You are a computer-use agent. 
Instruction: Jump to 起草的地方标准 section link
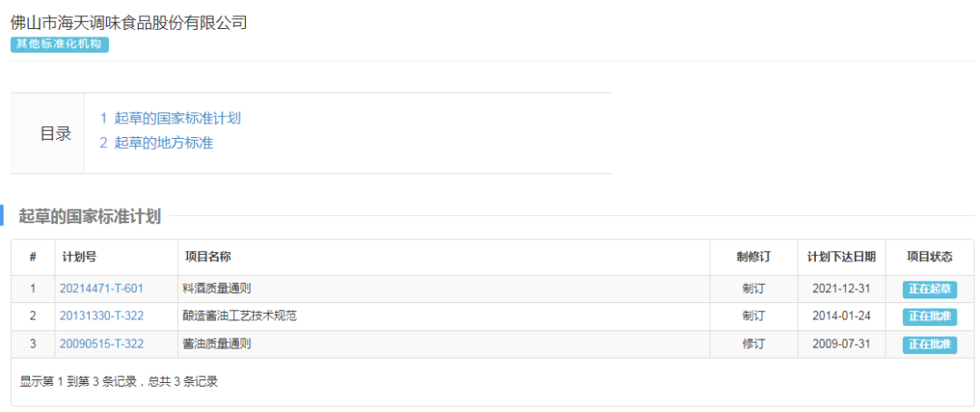pos(157,142)
